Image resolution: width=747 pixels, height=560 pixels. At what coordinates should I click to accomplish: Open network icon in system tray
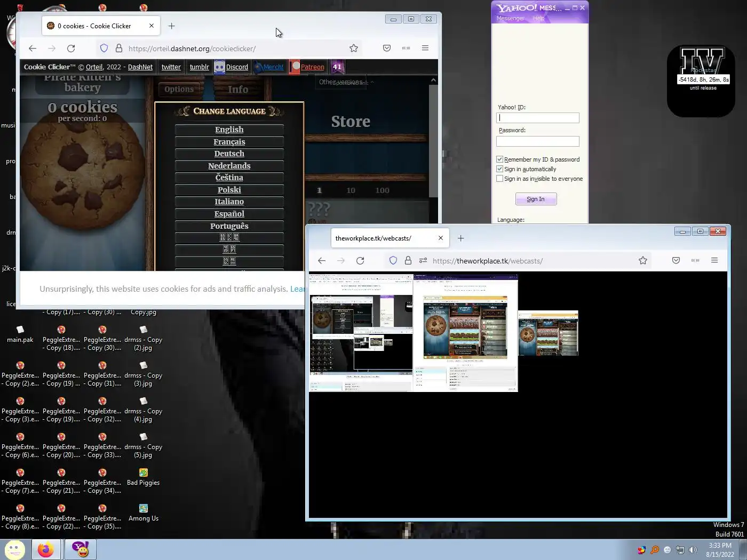click(680, 550)
